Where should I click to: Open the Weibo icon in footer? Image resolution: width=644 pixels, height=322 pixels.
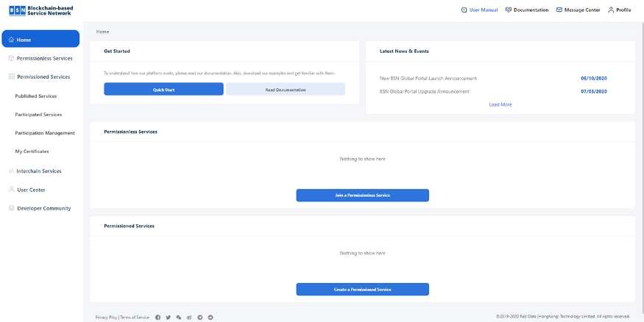coord(189,318)
